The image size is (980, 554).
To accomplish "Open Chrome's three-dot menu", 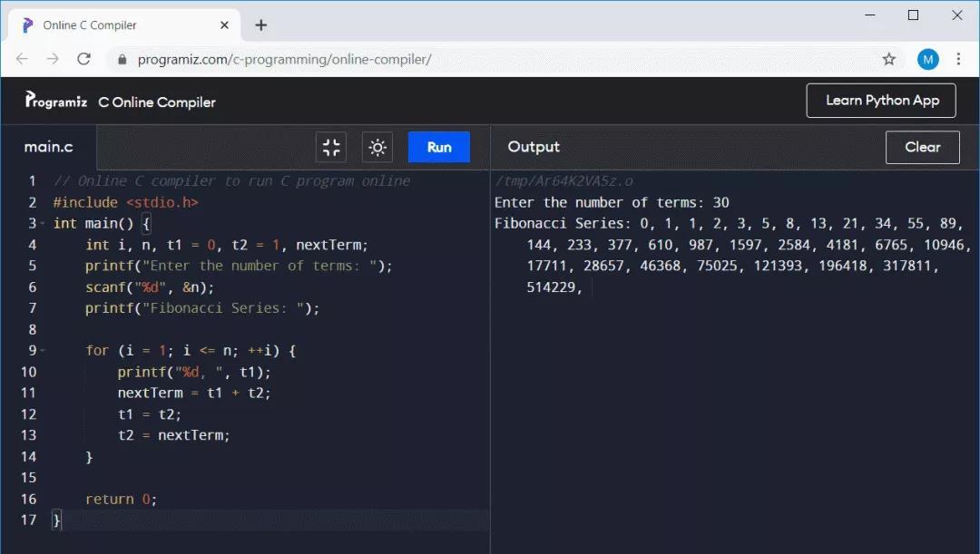I will (959, 59).
